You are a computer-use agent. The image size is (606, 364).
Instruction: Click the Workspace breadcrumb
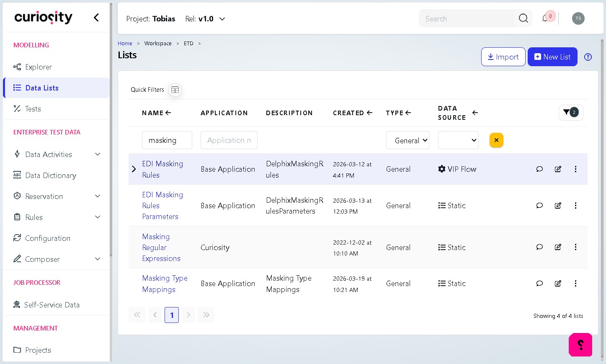click(158, 43)
